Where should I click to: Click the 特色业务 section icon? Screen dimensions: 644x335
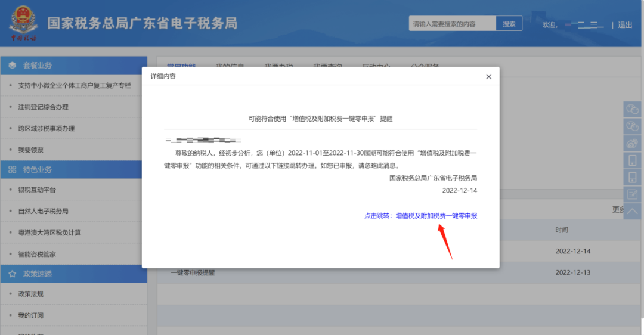pyautogui.click(x=13, y=169)
